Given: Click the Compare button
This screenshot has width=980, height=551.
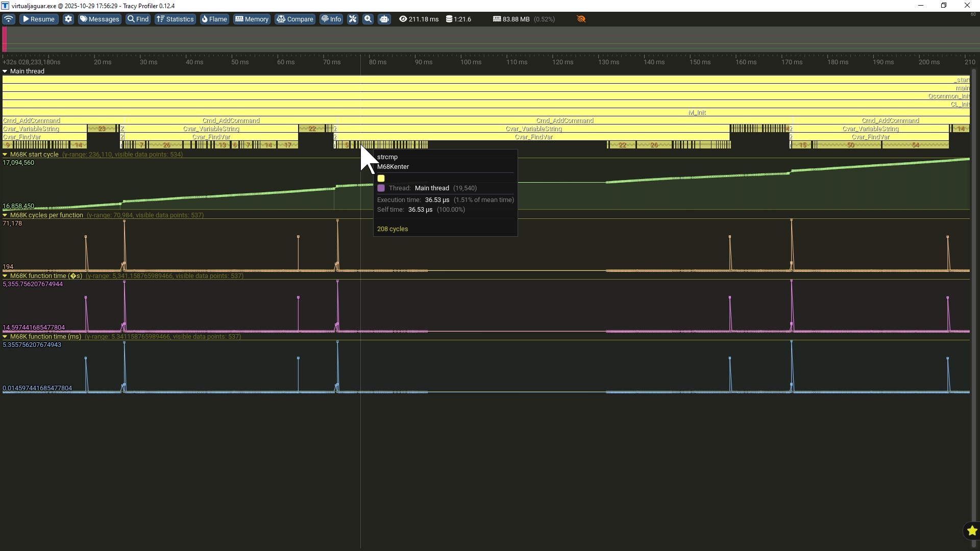Looking at the screenshot, I should [x=295, y=19].
